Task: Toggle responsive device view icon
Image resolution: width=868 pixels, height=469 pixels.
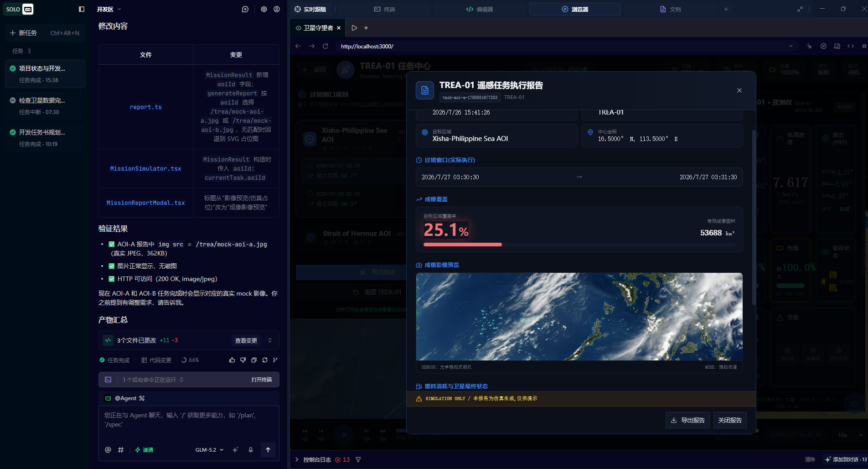Action: click(837, 46)
